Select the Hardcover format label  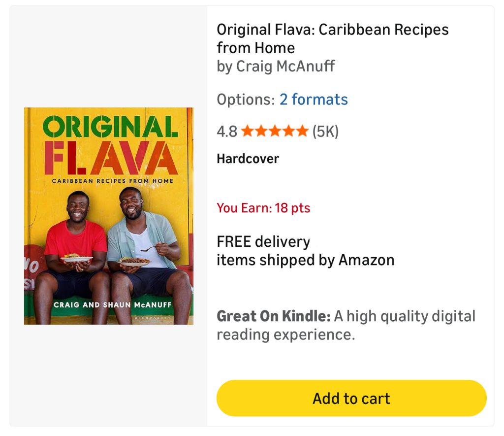(248, 159)
